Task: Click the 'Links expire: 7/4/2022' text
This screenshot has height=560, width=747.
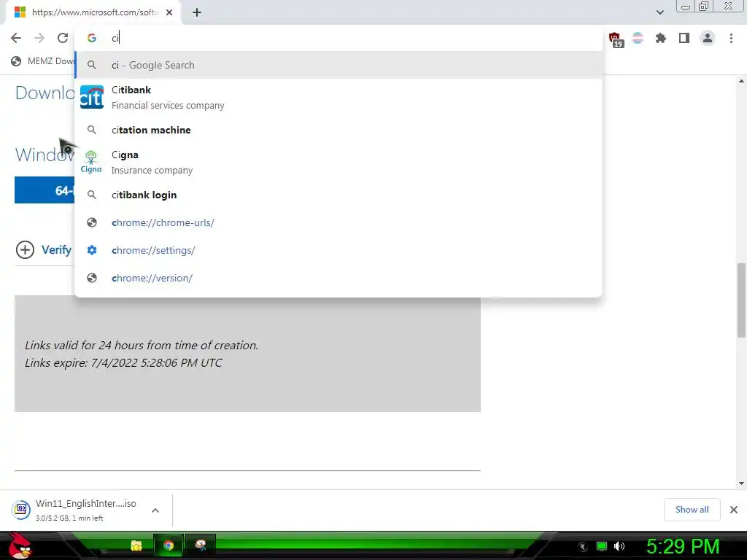Action: [x=123, y=363]
